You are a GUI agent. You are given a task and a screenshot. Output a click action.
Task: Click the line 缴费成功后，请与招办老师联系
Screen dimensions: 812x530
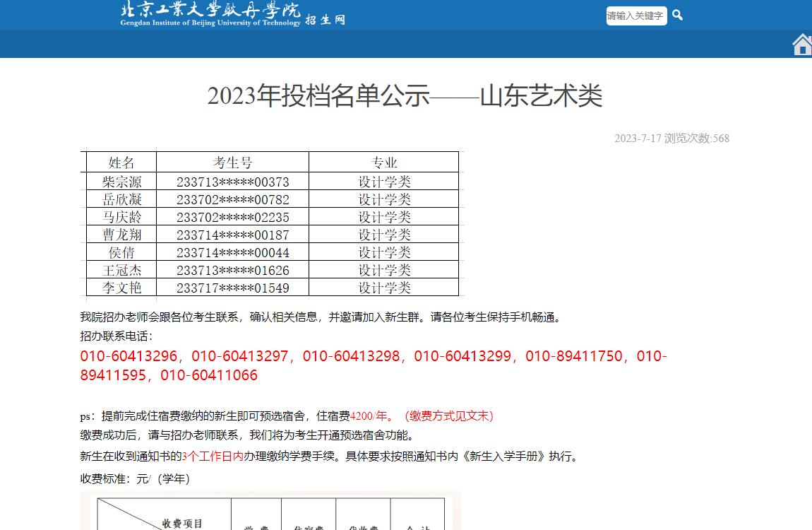click(x=247, y=435)
